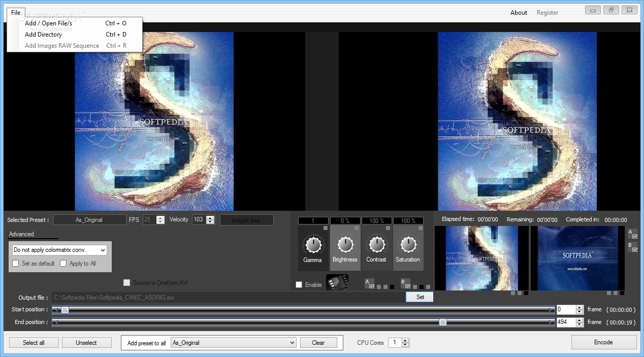The width and height of the screenshot is (644, 357).
Task: Open the Register menu item
Action: pos(548,13)
